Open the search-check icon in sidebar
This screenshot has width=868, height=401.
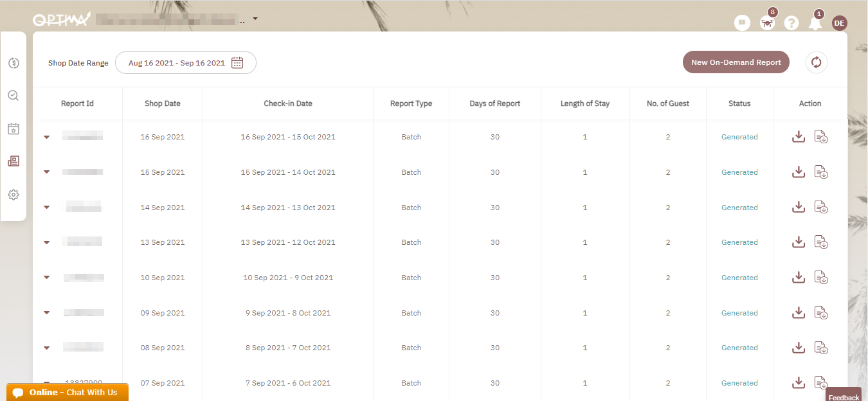point(14,96)
